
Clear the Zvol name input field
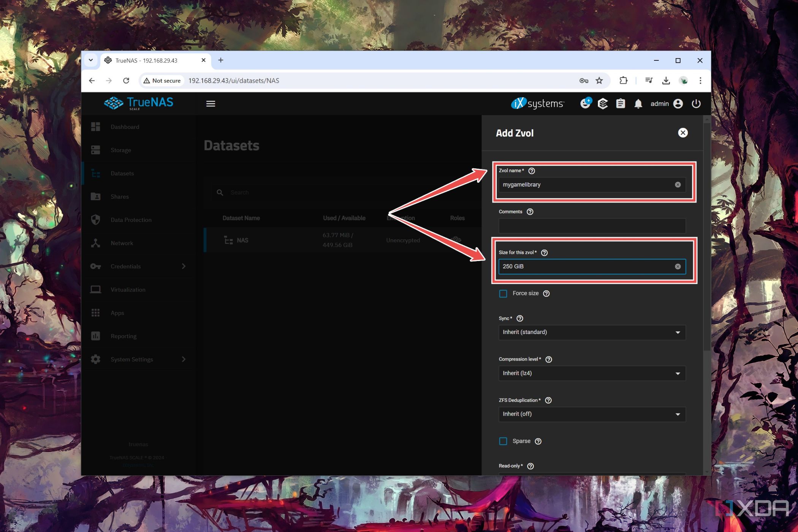pyautogui.click(x=678, y=185)
